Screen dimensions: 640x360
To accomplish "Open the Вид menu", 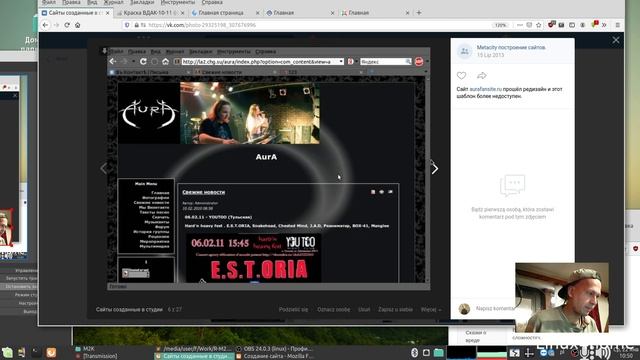I will click(x=92, y=2).
